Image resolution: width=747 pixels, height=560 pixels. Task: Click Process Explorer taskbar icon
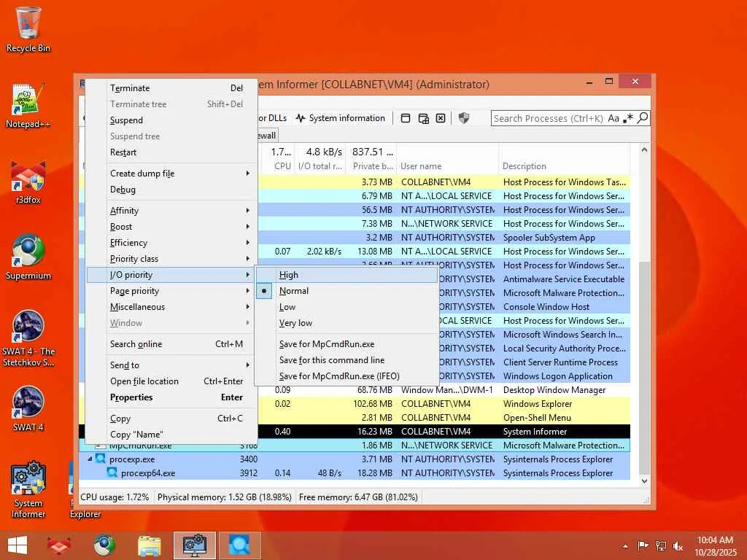click(239, 545)
